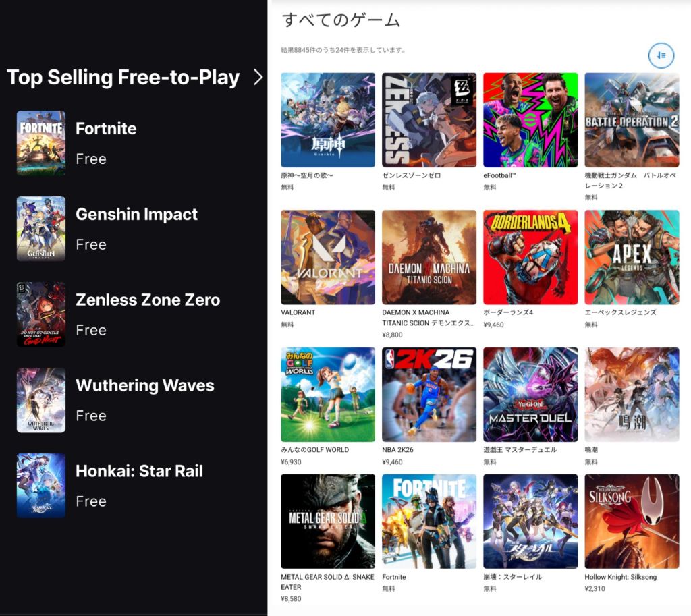Select the Fortnite title in left list
The width and height of the screenshot is (691, 616).
tap(106, 129)
